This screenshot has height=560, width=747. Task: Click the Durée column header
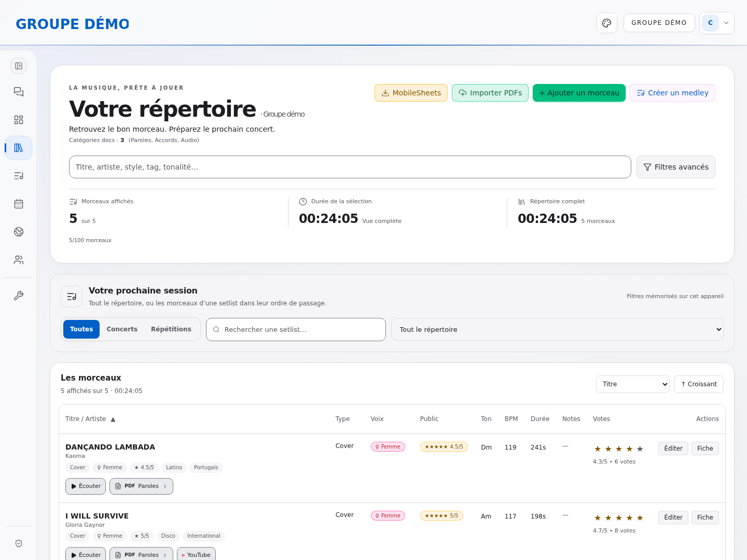point(540,419)
